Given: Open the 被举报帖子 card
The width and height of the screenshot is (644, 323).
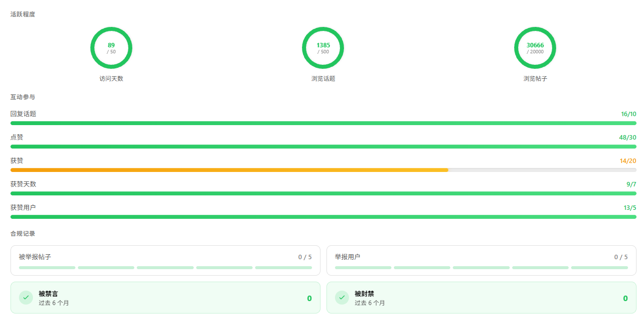Looking at the screenshot, I should coord(165,260).
